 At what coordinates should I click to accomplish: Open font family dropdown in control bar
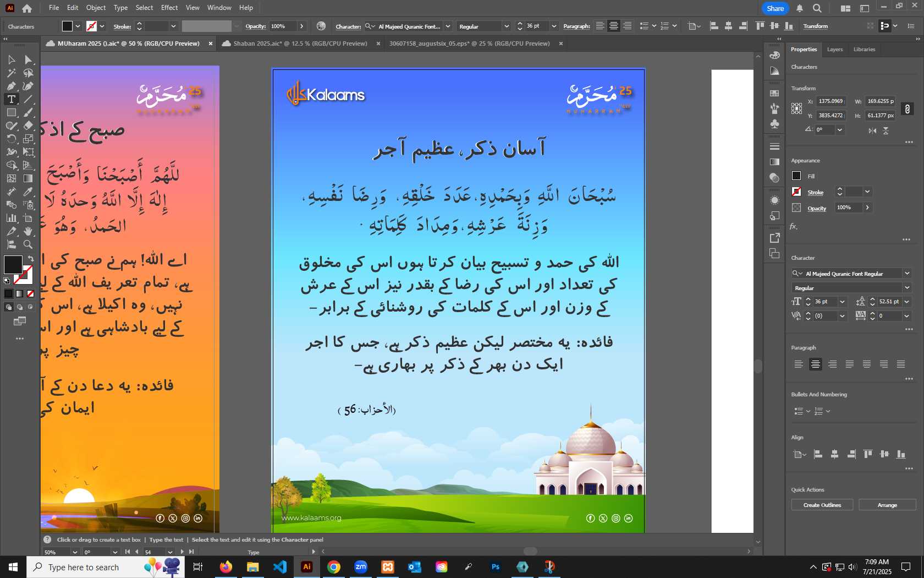pos(448,26)
